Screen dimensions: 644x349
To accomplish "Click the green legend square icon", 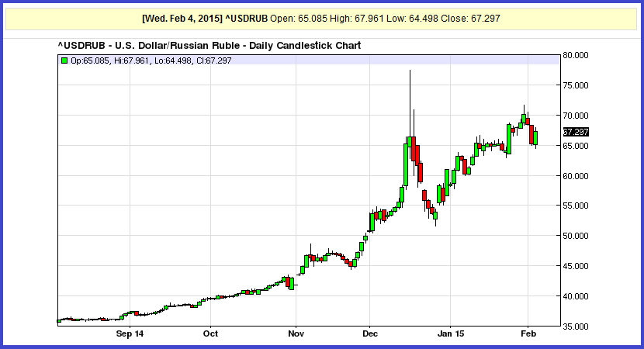I will click(x=64, y=60).
